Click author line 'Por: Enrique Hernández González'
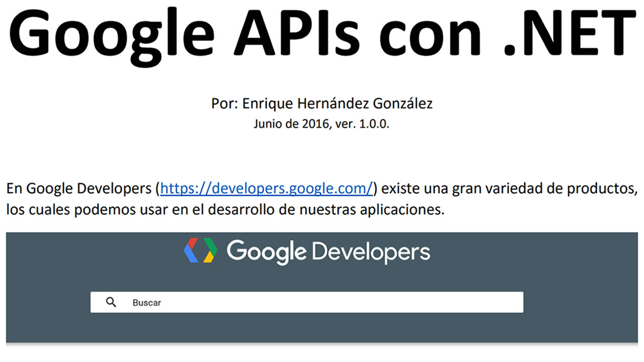644x362 pixels. [x=322, y=104]
